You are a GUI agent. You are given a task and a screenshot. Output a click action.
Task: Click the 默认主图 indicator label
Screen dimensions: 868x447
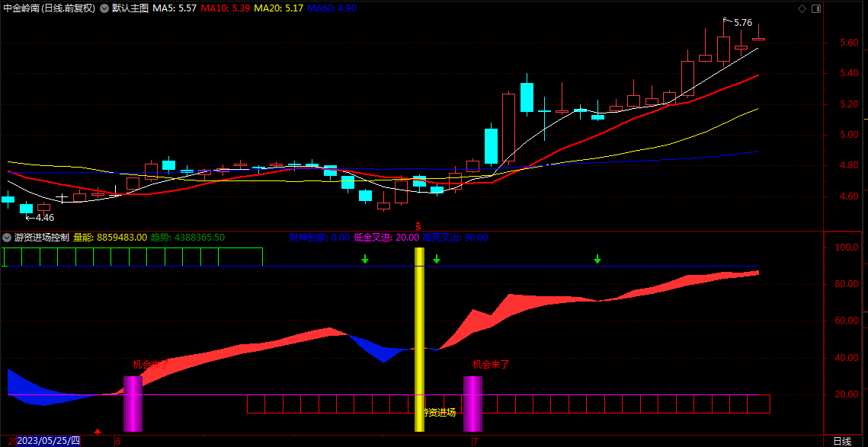click(x=130, y=9)
